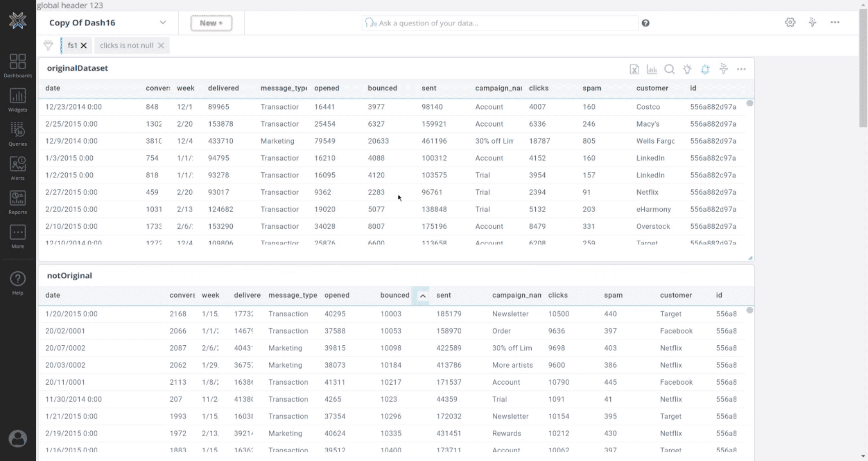The height and width of the screenshot is (461, 868).
Task: Remove the 'clicks is not null' filter
Action: pyautogui.click(x=160, y=46)
